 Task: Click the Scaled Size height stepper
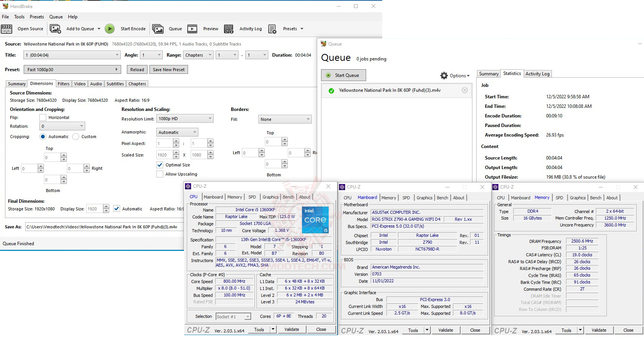[x=211, y=155]
